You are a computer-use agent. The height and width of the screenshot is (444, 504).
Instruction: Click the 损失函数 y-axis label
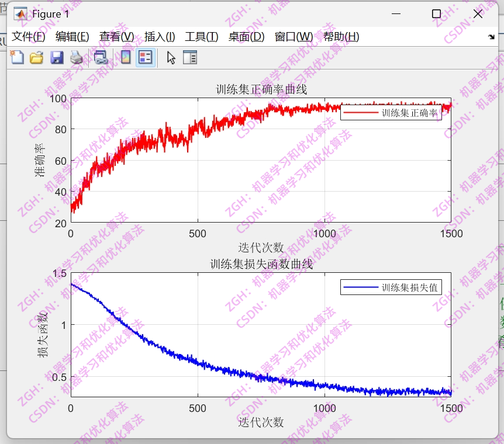43,334
